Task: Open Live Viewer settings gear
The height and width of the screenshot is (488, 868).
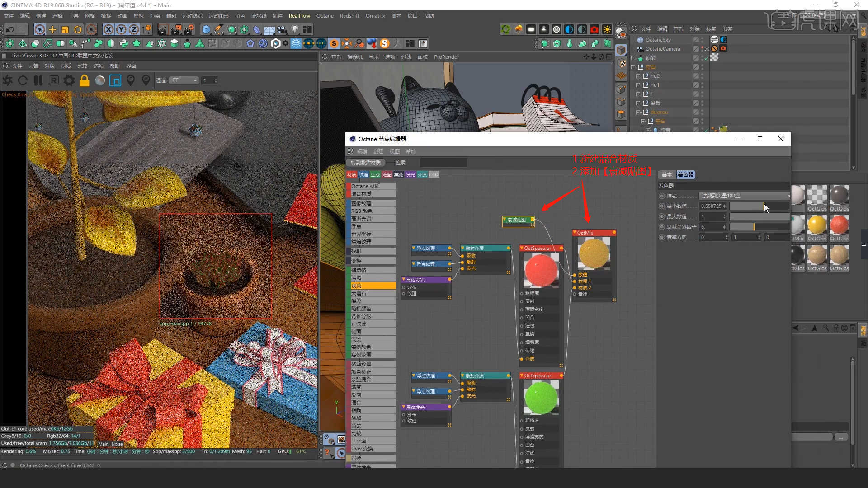Action: 69,81
